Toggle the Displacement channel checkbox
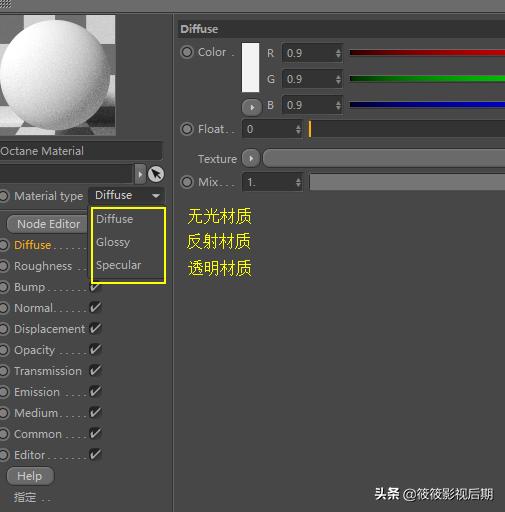The height and width of the screenshot is (512, 505). tap(95, 329)
